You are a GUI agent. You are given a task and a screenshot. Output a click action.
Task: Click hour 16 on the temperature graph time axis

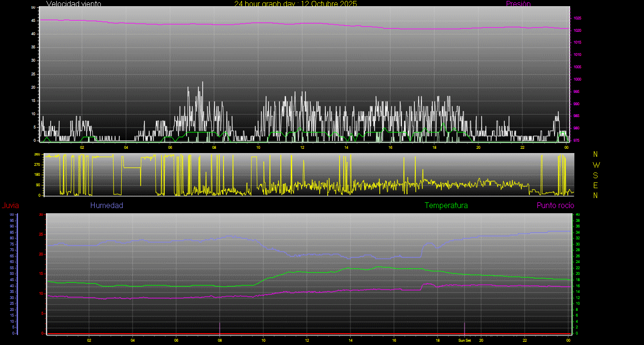[394, 340]
